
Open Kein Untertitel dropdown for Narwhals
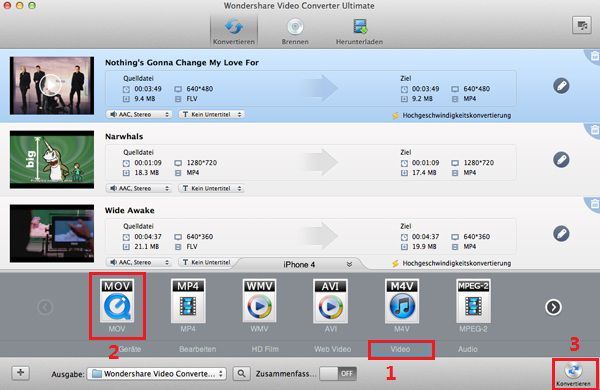coord(212,188)
